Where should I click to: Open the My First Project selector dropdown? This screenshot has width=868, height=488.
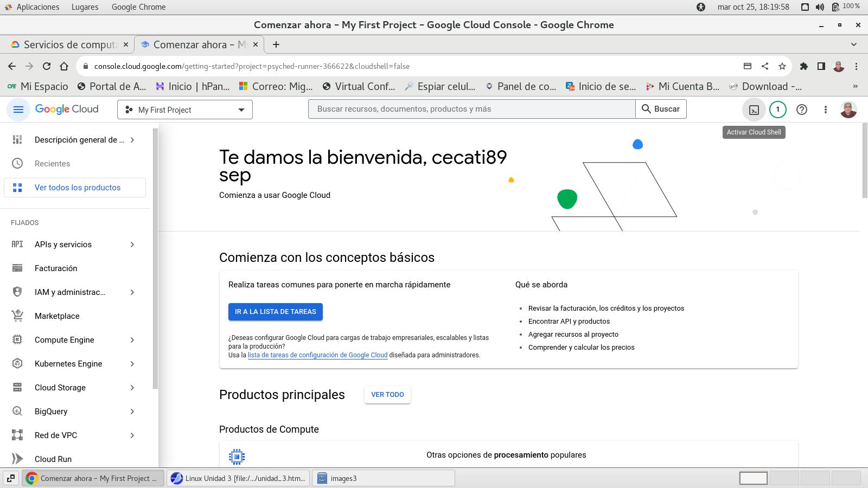(185, 110)
